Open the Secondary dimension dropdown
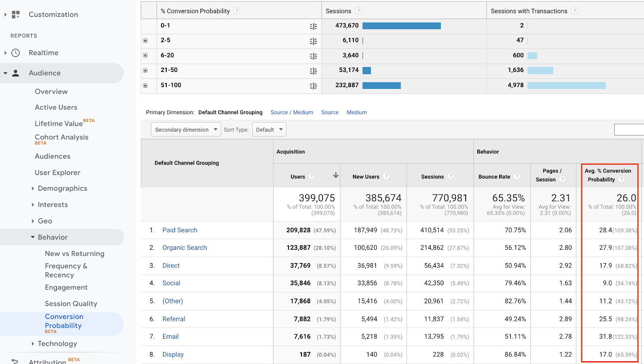644x364 pixels. (186, 130)
